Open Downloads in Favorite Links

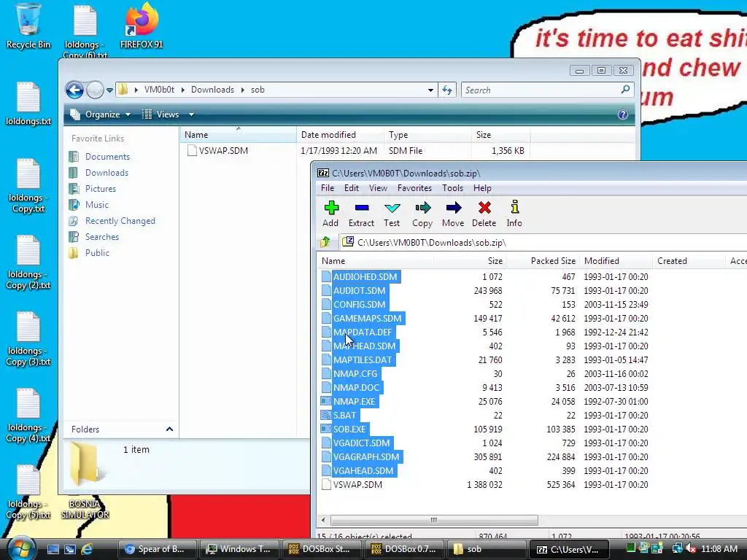(x=107, y=173)
